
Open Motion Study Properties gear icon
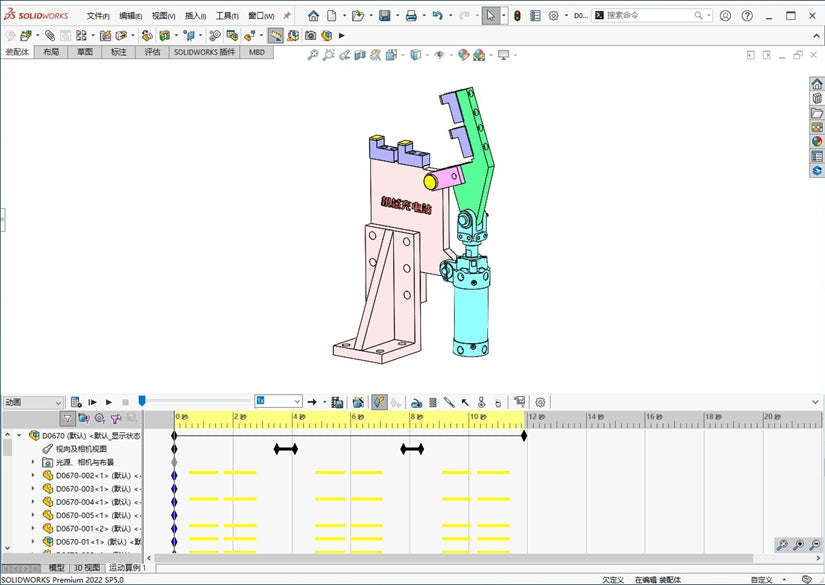pos(540,402)
